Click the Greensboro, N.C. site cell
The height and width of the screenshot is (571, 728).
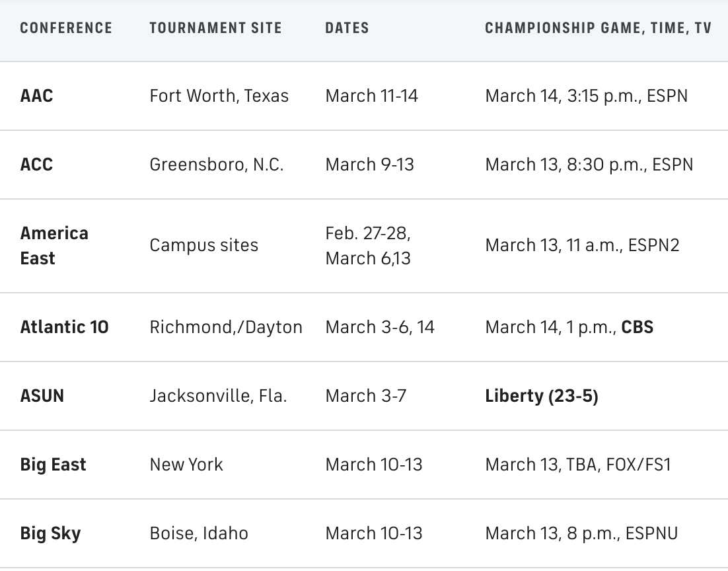pyautogui.click(x=217, y=165)
